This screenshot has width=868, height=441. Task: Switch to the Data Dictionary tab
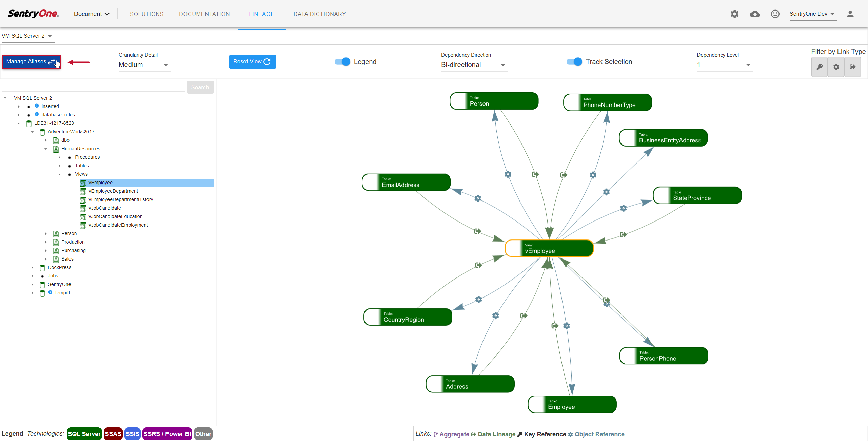tap(319, 14)
